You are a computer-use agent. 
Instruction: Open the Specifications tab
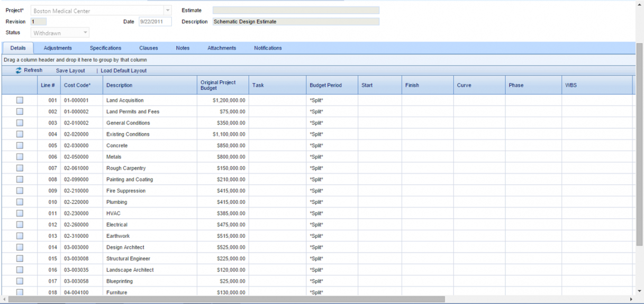pyautogui.click(x=105, y=48)
